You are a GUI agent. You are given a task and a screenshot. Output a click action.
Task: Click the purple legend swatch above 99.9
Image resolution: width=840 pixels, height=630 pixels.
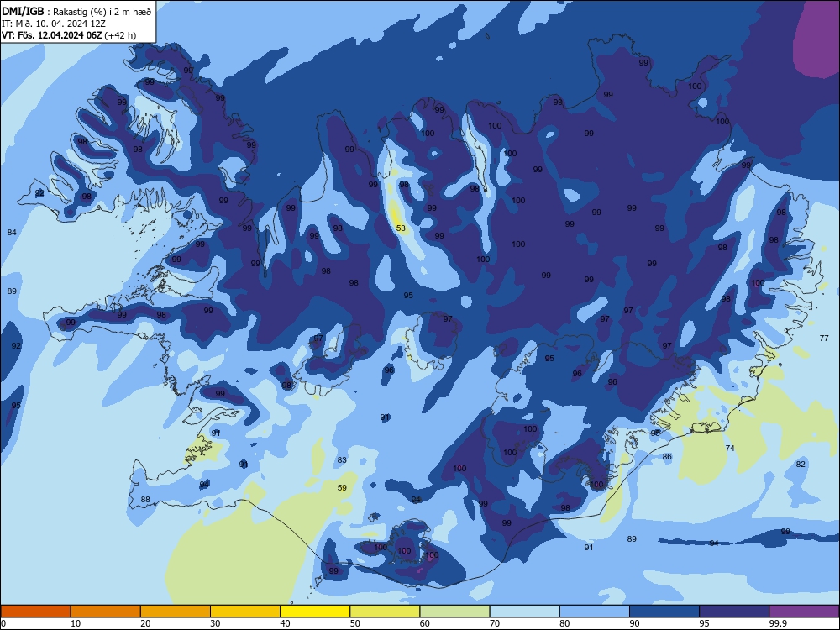(x=804, y=612)
